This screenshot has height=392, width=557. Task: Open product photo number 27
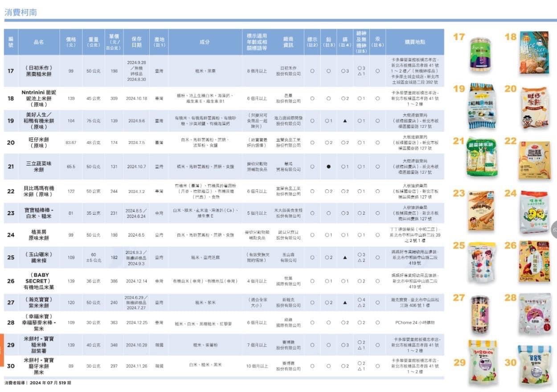tap(481, 314)
